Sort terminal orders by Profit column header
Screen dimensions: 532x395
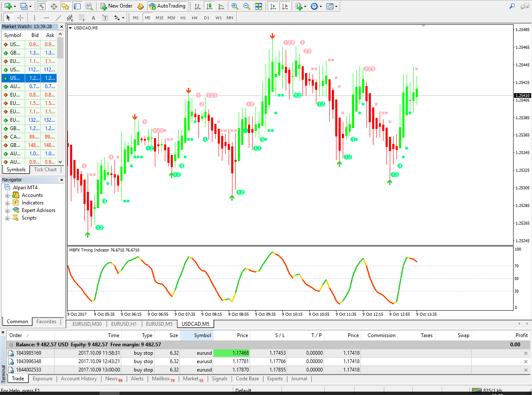[x=501, y=335]
